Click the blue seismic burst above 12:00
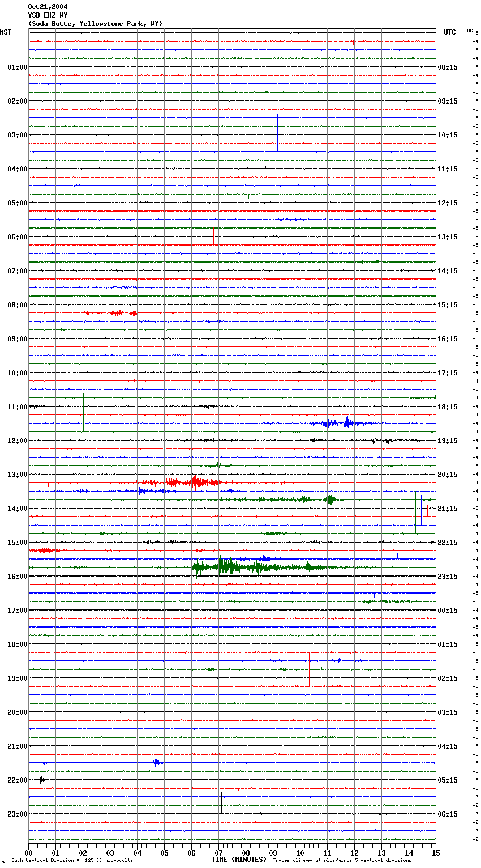Screen dimensions: 481x868 pos(345,423)
